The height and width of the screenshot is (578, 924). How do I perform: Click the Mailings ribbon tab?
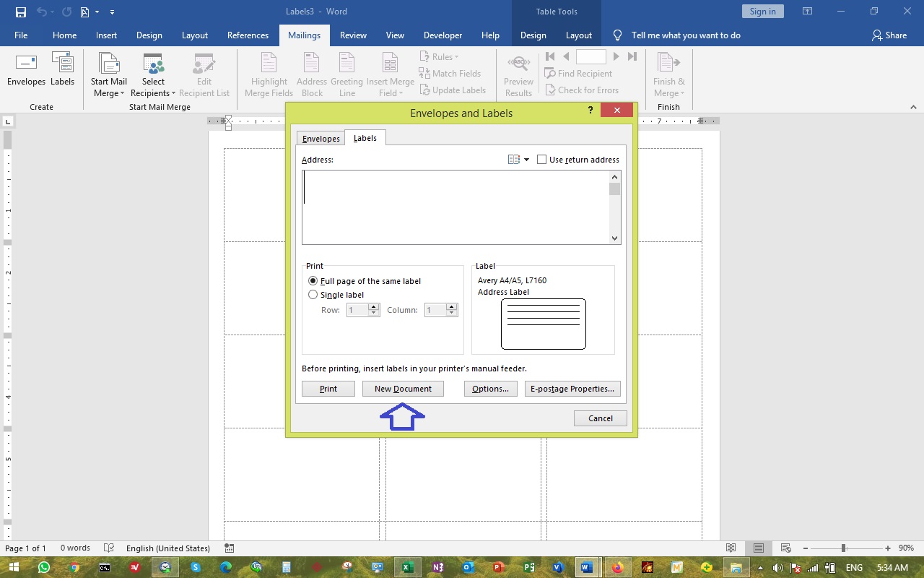pos(304,35)
